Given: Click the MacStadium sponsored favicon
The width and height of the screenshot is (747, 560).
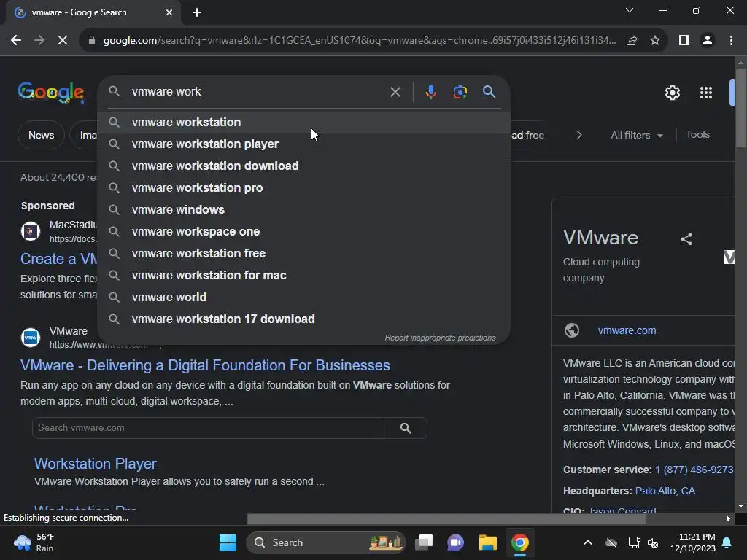Looking at the screenshot, I should tap(31, 231).
